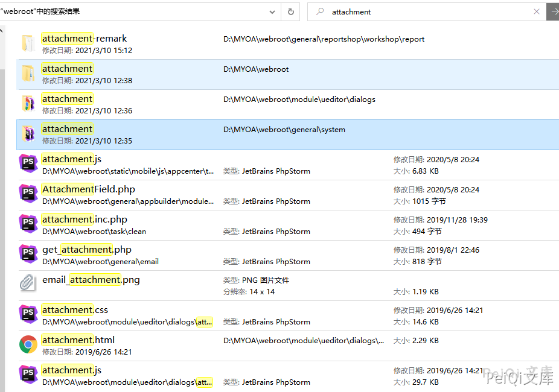Click path D:\MYOA\webroot\general\reportshop\workshop\report
Screen dimensions: 559x392
324,39
